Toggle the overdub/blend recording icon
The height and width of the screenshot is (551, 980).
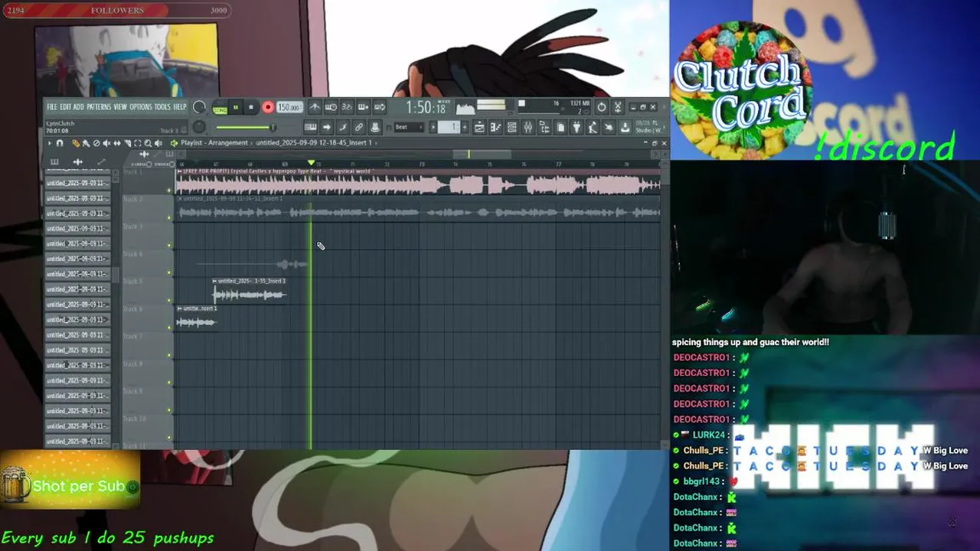coord(363,107)
